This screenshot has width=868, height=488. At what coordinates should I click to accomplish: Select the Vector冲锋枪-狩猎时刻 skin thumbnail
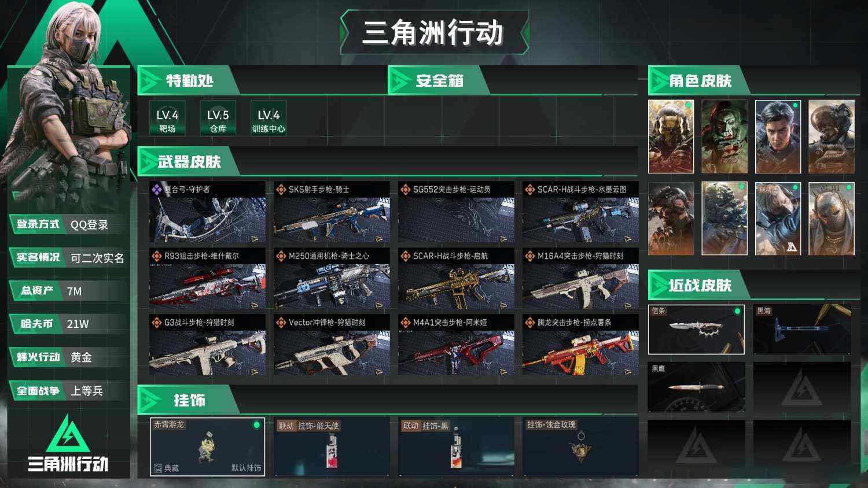pyautogui.click(x=332, y=345)
